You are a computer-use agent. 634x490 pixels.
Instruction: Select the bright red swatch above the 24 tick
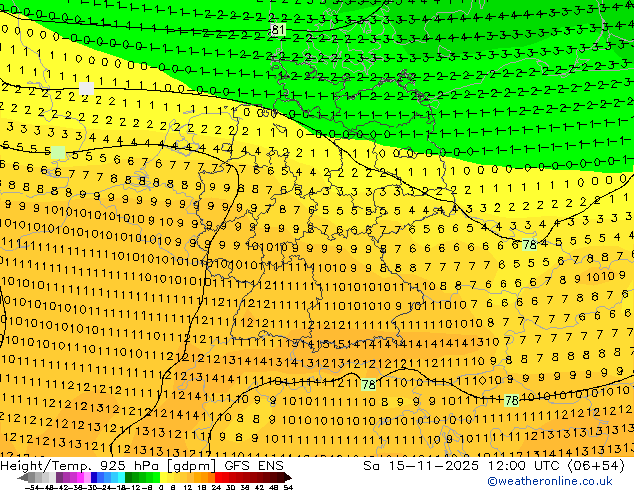point(218,477)
